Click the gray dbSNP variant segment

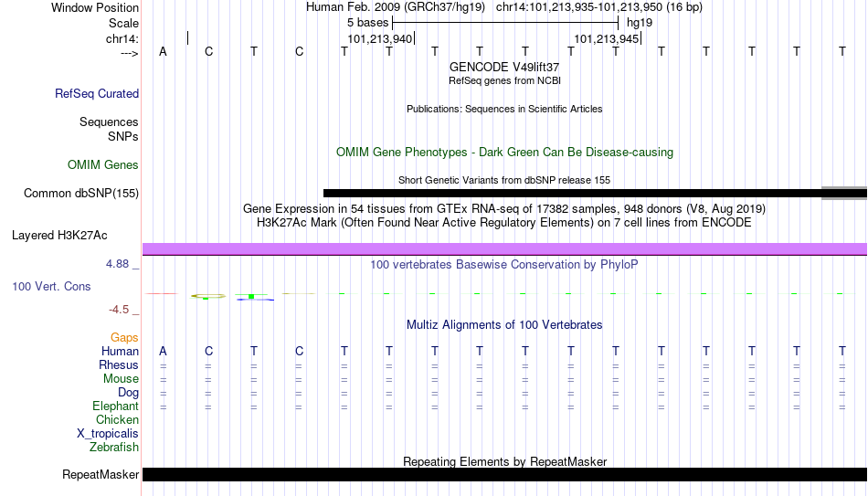coord(844,194)
